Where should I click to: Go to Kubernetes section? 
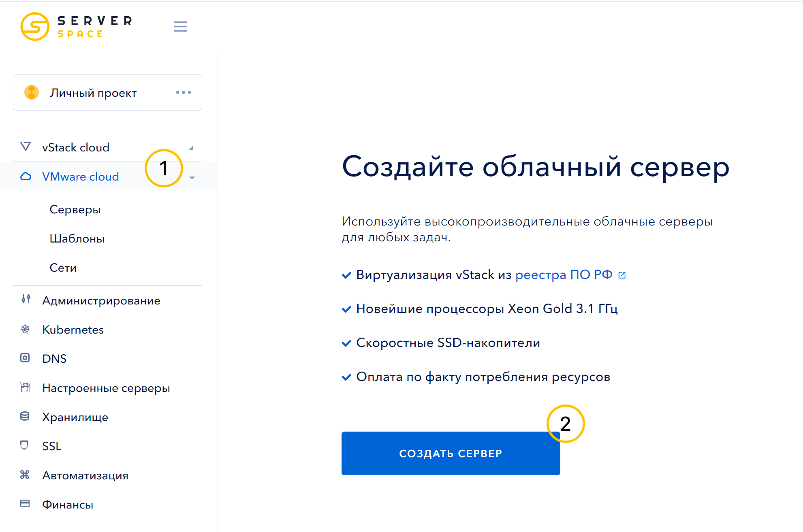pyautogui.click(x=73, y=330)
